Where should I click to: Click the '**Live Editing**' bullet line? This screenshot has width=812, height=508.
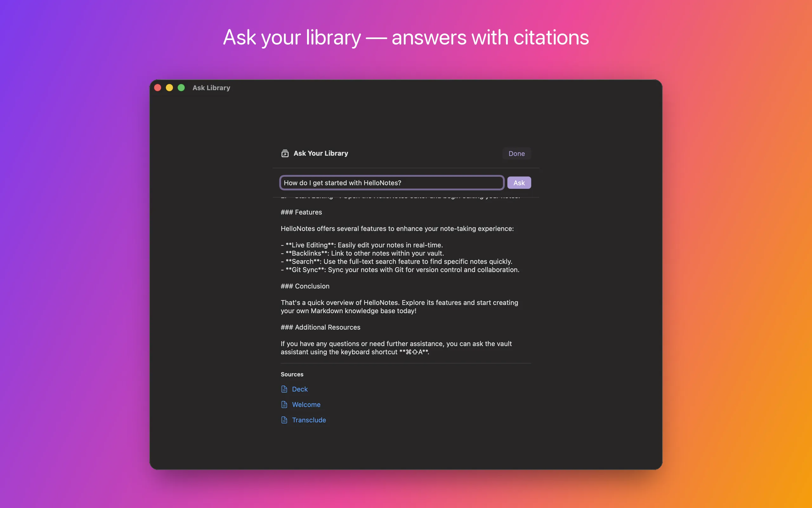[x=362, y=245]
